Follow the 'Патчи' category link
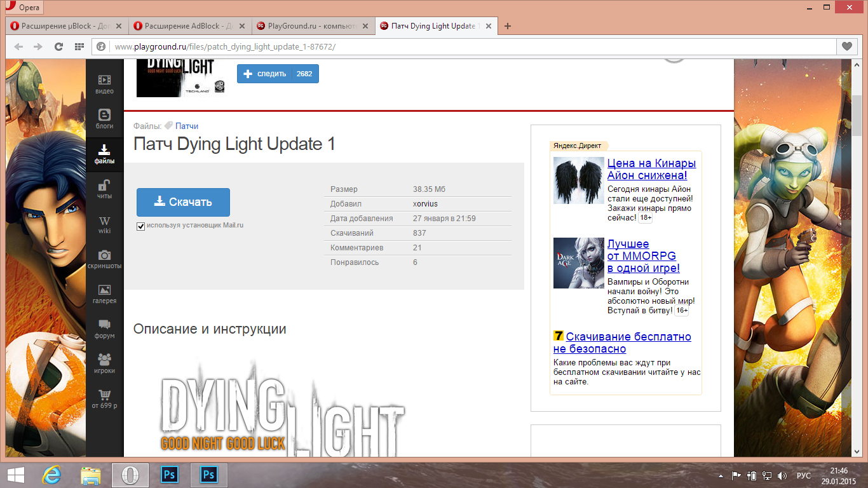 [x=187, y=126]
